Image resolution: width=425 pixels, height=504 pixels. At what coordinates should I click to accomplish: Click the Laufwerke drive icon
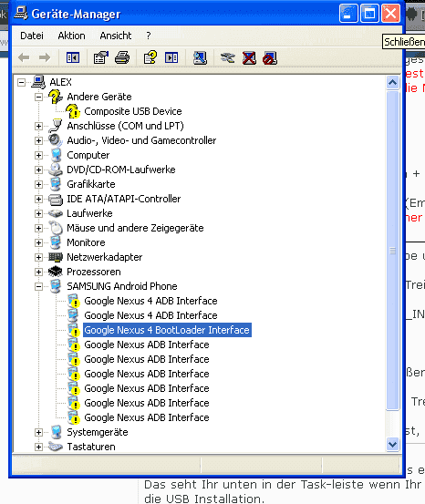(56, 213)
